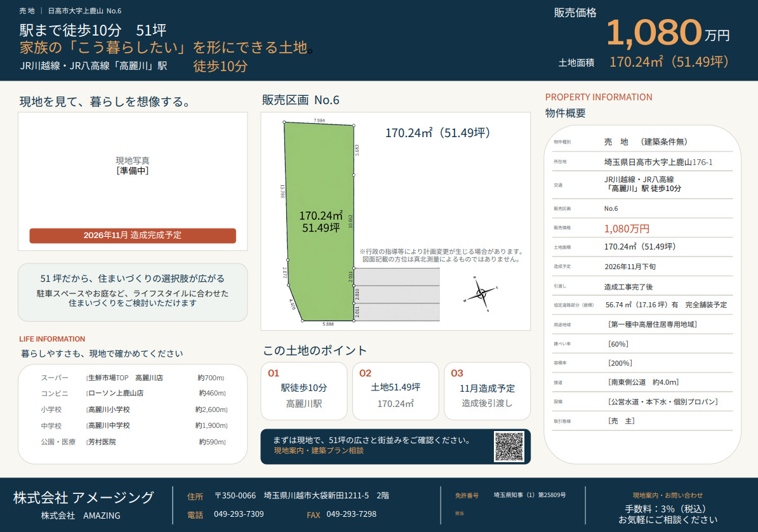
Task: Click the 売地 | 日高市大字上鹿山 No.6 header label
Action: [70, 11]
